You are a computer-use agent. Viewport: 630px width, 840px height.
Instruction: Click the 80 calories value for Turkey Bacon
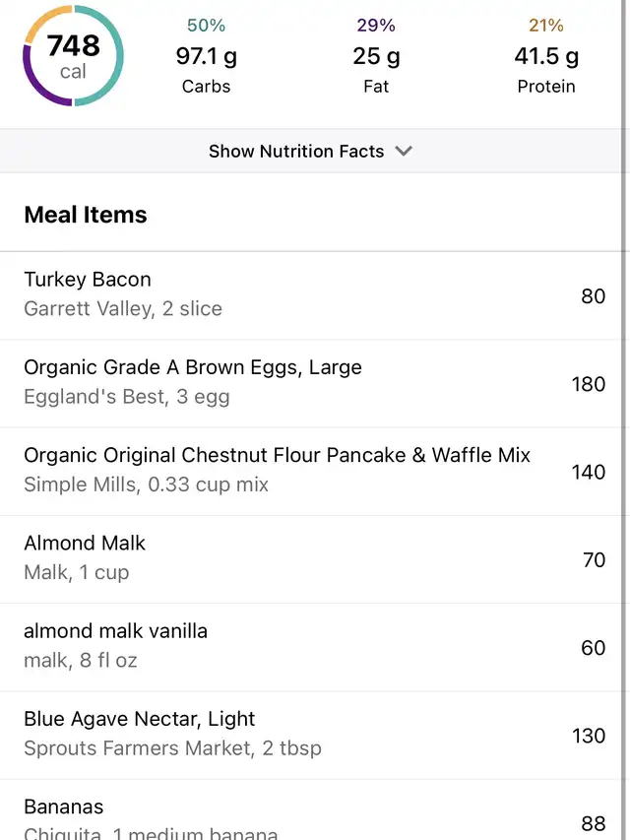point(593,295)
